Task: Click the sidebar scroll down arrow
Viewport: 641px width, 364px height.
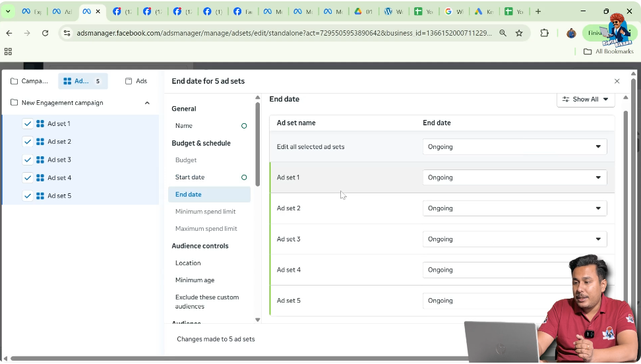Action: pos(258,320)
